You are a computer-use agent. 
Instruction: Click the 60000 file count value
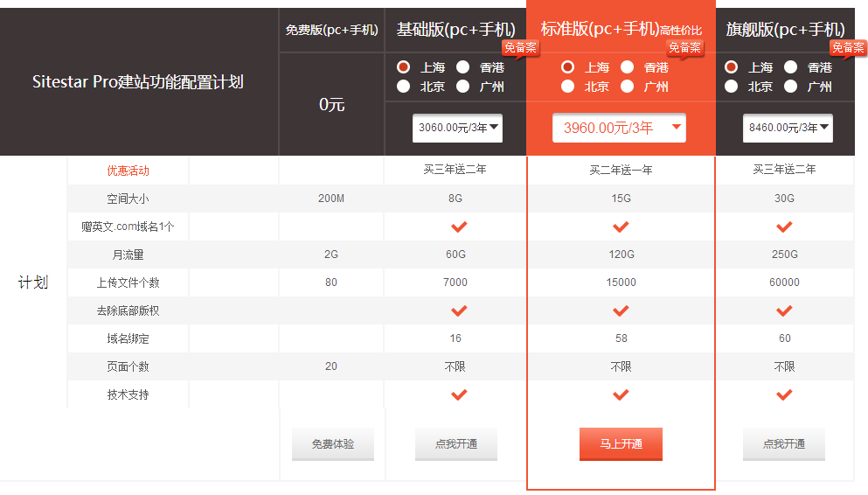(784, 282)
